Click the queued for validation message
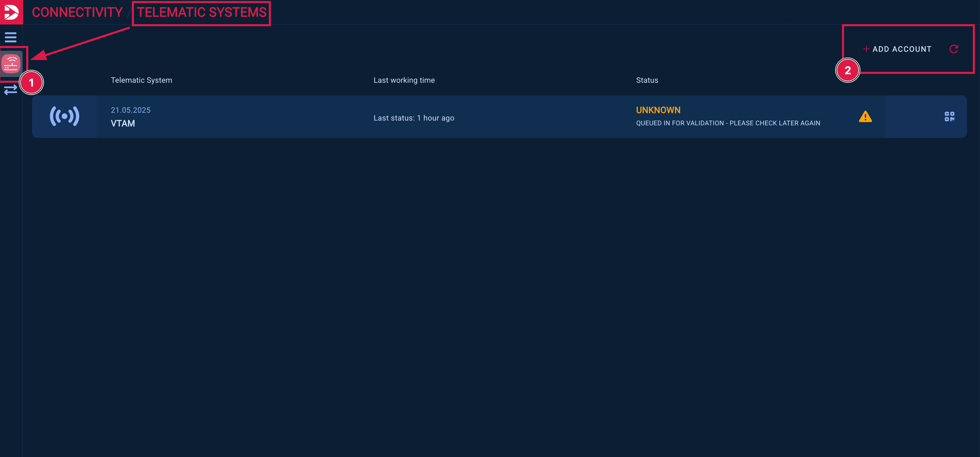 728,123
